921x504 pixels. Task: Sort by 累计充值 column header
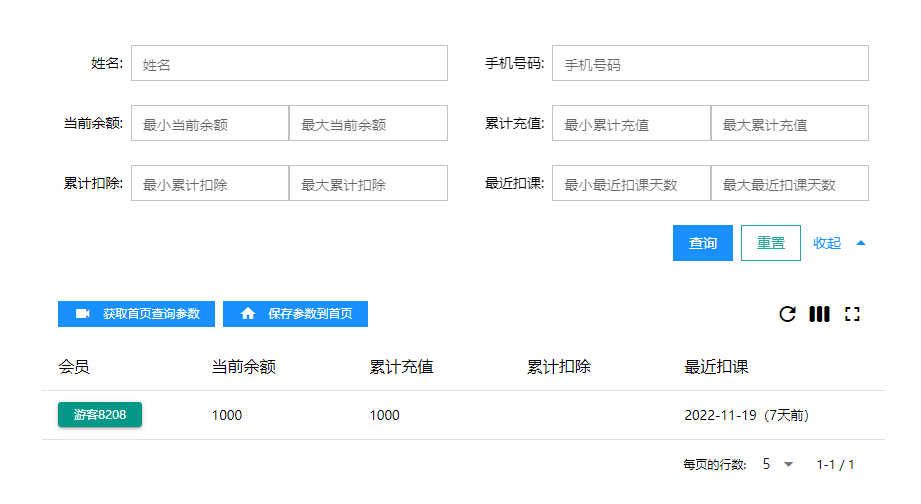[x=401, y=367]
